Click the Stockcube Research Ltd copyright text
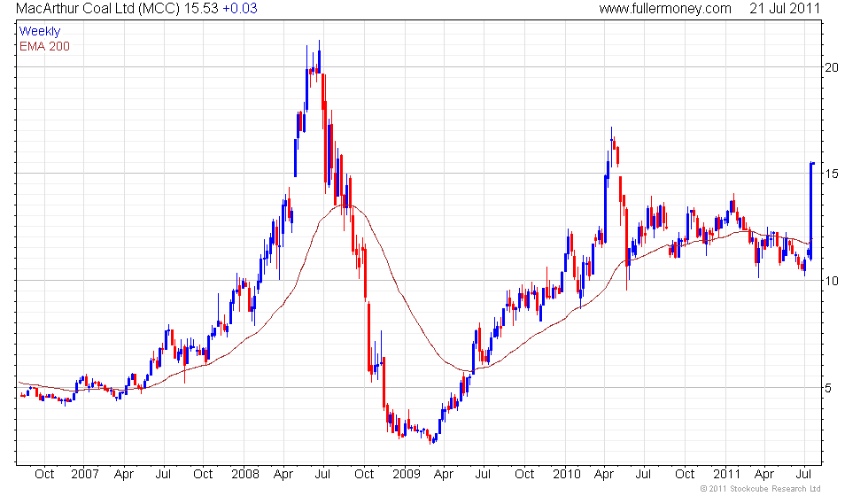 coord(760,489)
